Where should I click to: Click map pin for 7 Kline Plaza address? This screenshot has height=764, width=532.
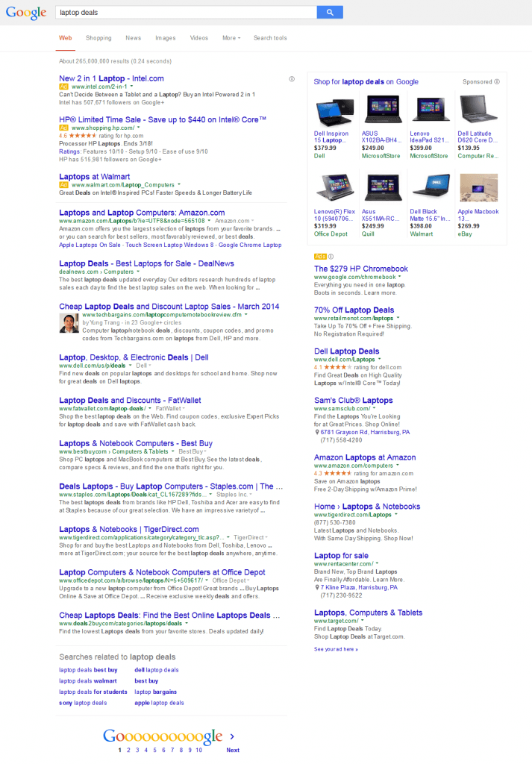coord(317,588)
